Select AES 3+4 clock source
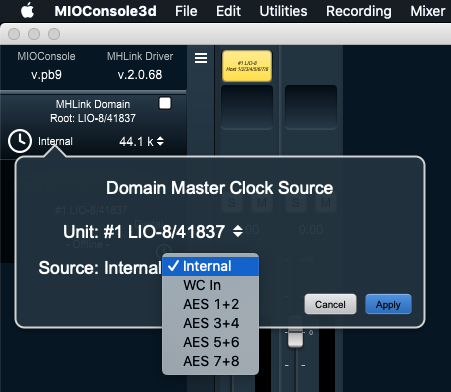This screenshot has width=451, height=392. point(210,323)
